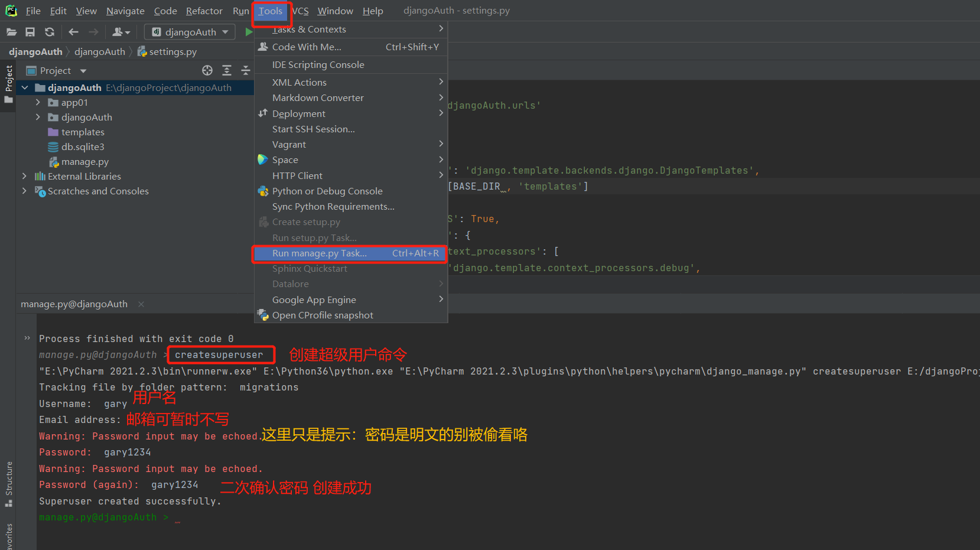Click the 'Superuser created successfully.' console line
The height and width of the screenshot is (550, 980).
pyautogui.click(x=130, y=501)
